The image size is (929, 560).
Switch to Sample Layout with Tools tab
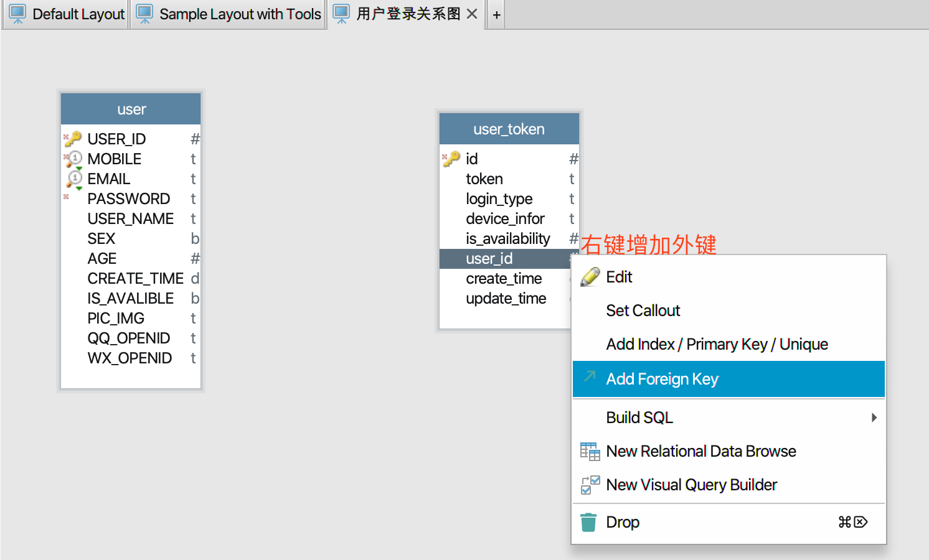click(229, 14)
